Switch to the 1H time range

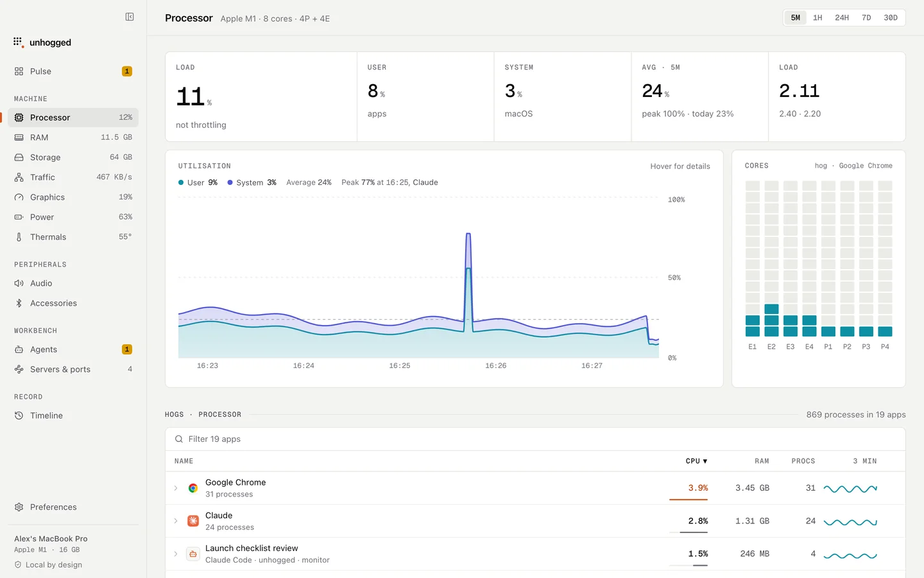coord(817,18)
